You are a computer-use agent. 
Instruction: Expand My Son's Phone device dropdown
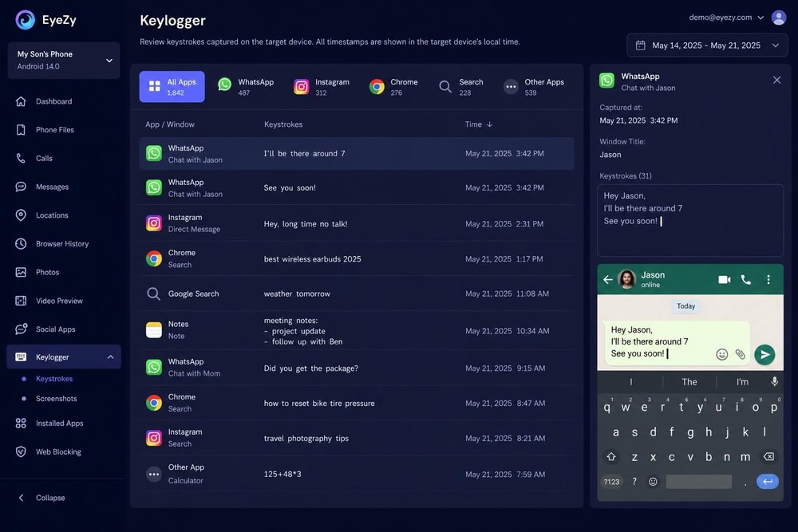[x=64, y=60]
